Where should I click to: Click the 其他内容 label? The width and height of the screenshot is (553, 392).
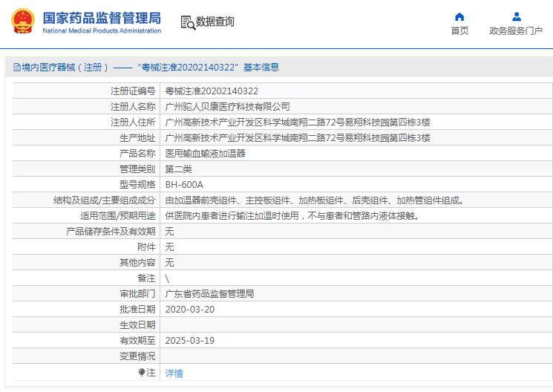tap(137, 262)
